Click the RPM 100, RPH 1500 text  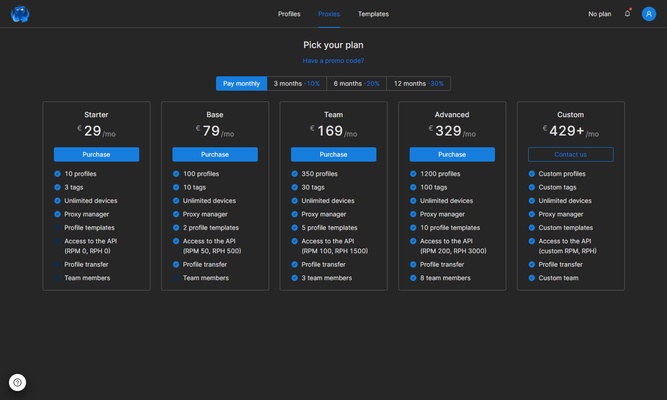(335, 251)
